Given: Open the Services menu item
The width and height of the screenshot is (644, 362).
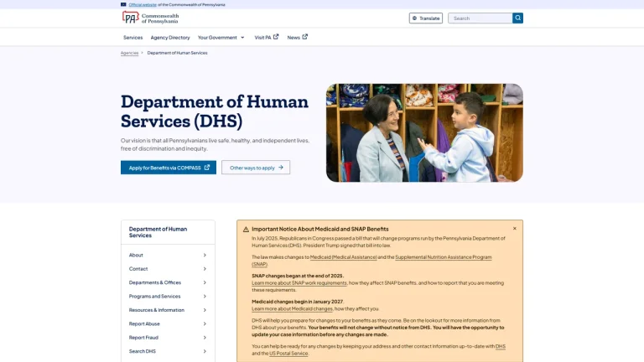Looking at the screenshot, I should click(133, 38).
